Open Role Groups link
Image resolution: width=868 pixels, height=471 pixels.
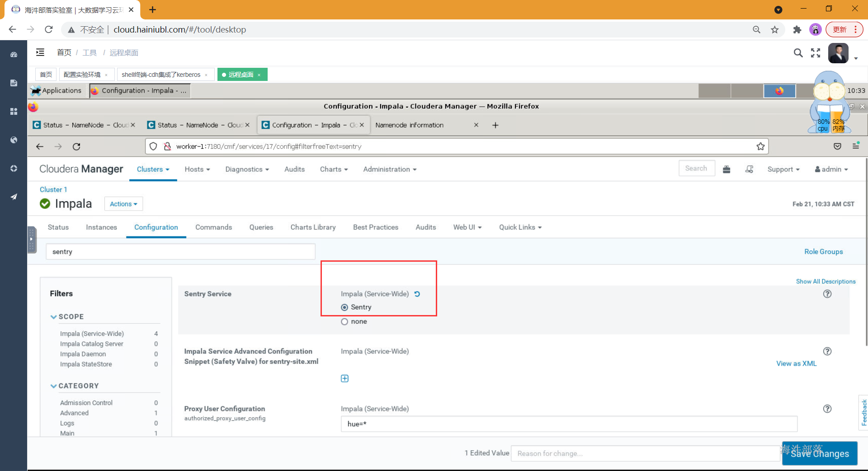823,252
